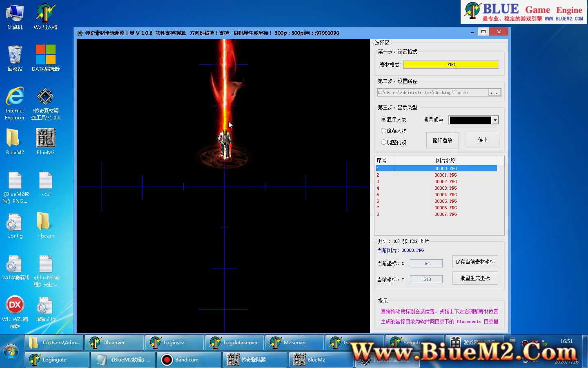Open the DATA编辑器 config file icon on the desktop
Screen dimensions: 588x368
pos(15,267)
